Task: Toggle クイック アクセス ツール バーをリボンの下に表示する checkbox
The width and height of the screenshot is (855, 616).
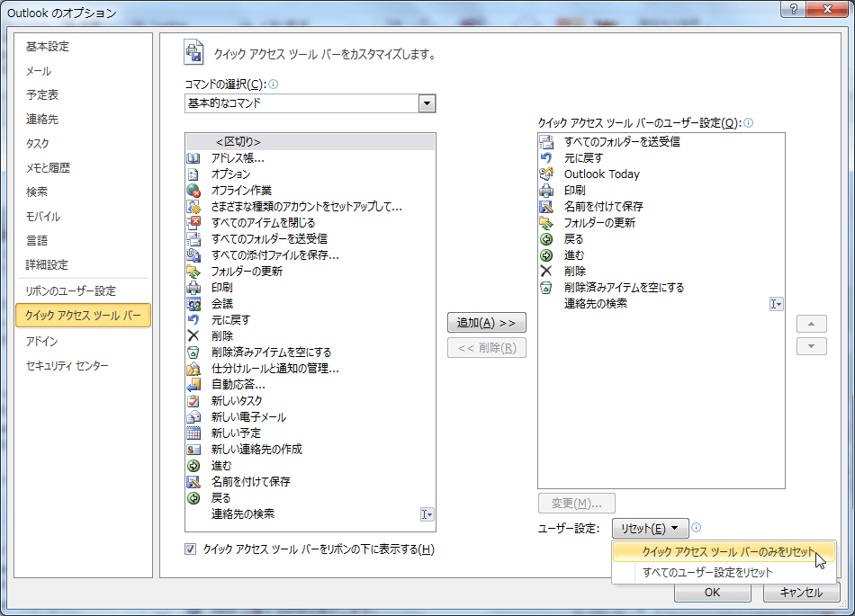Action: click(x=190, y=549)
